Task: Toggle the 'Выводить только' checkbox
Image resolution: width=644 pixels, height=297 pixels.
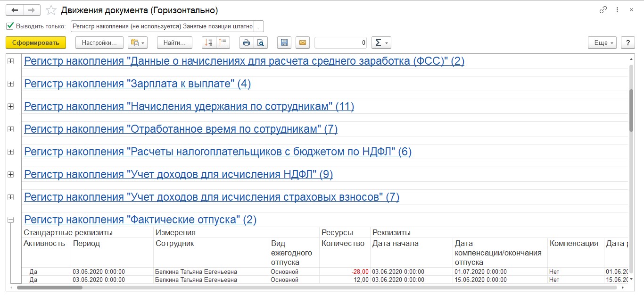Action: click(x=10, y=25)
